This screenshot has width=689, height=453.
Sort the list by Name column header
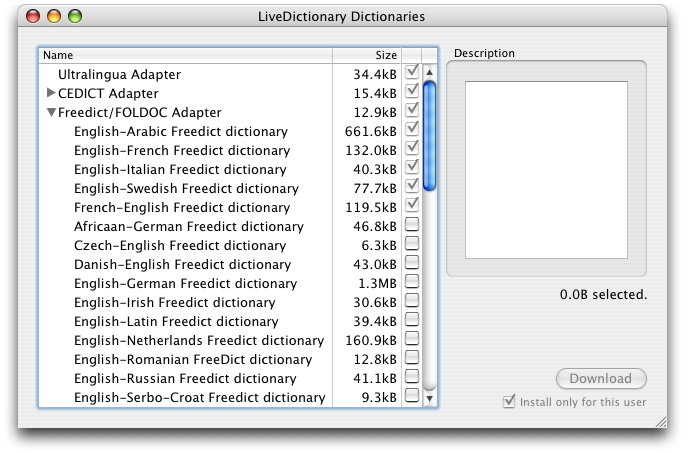click(x=185, y=55)
